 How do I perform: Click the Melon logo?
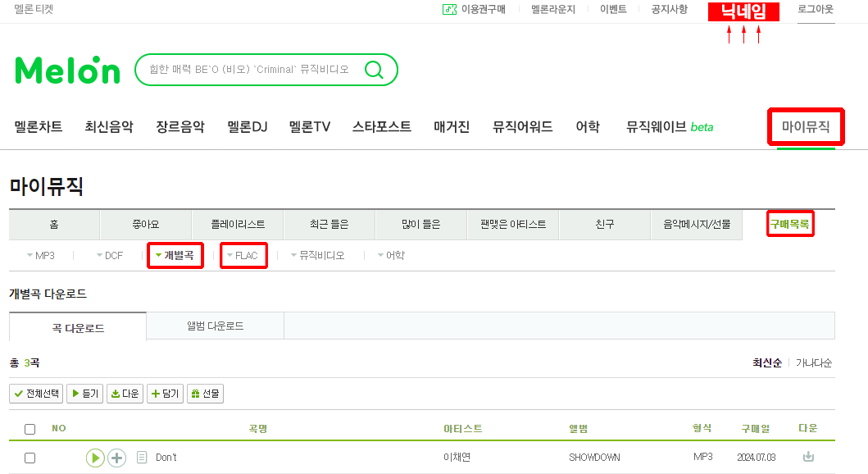(x=67, y=70)
